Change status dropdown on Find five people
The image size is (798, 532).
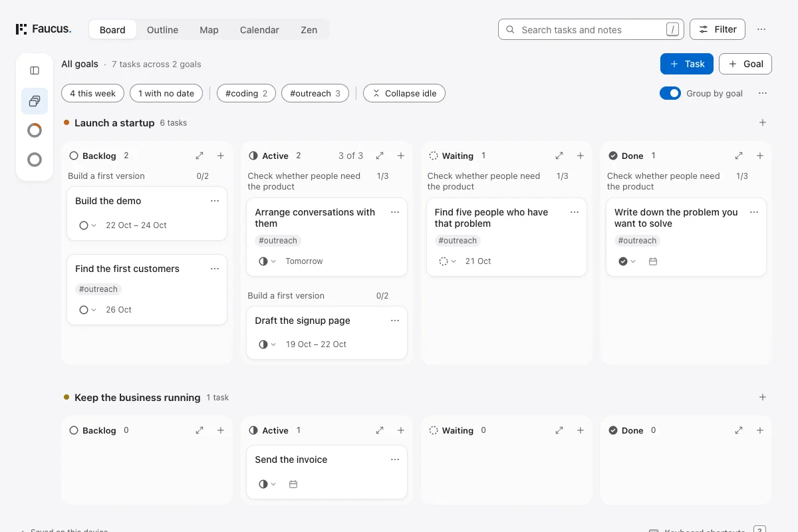coord(448,261)
